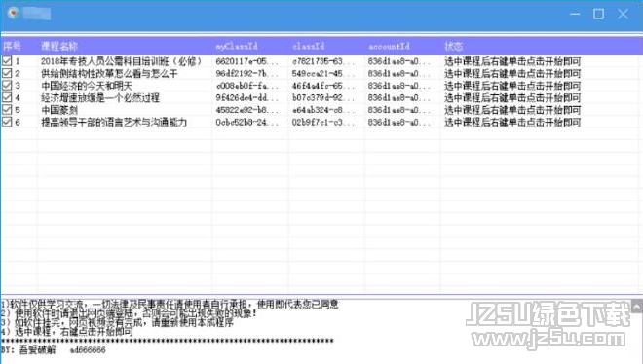
Task: Close the application window
Action: [623, 14]
